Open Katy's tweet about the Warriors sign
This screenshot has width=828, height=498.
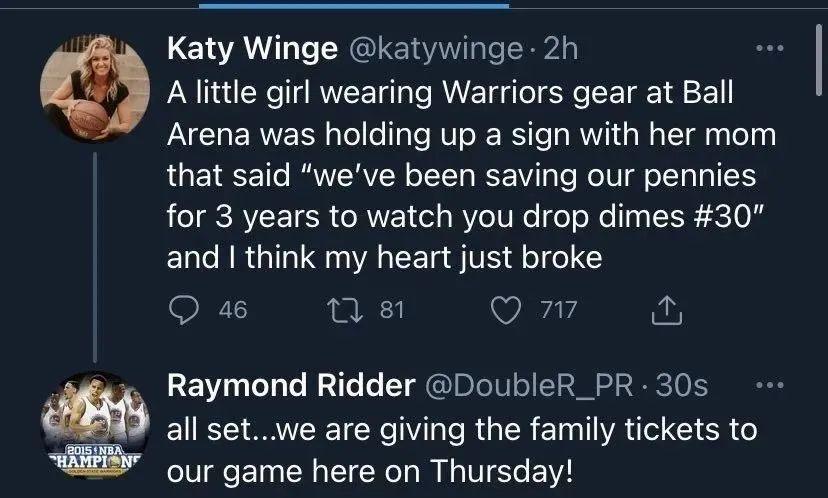point(450,175)
